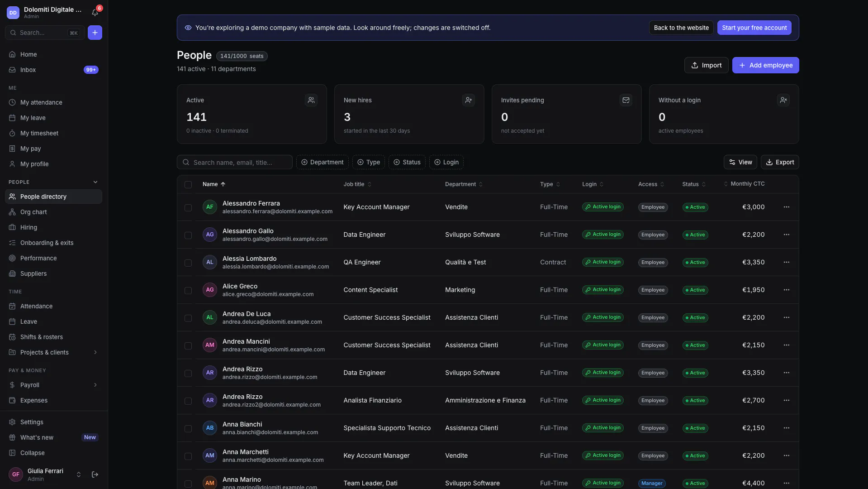Open the Type filter dropdown
The width and height of the screenshot is (868, 489).
click(x=369, y=162)
